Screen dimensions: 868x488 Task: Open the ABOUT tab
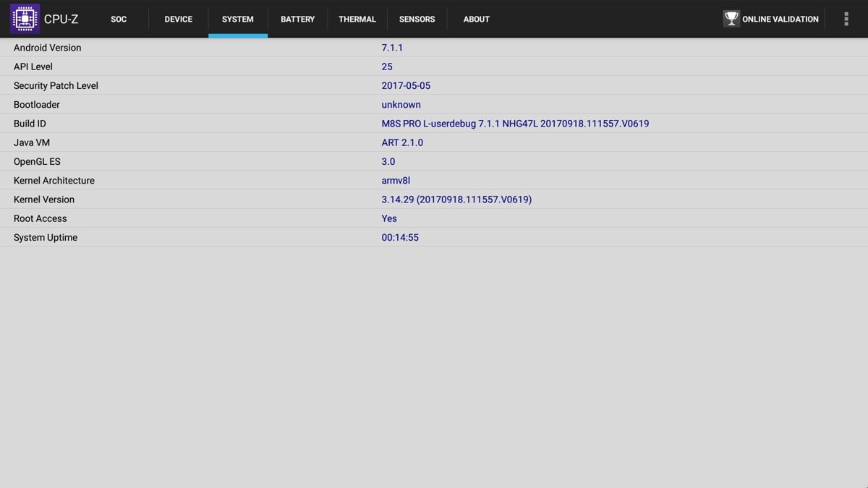(x=476, y=20)
